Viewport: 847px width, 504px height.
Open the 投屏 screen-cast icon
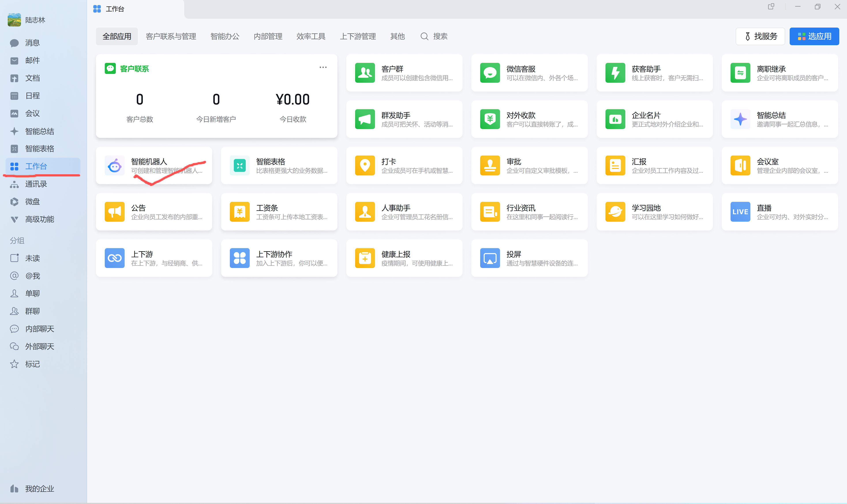point(490,259)
